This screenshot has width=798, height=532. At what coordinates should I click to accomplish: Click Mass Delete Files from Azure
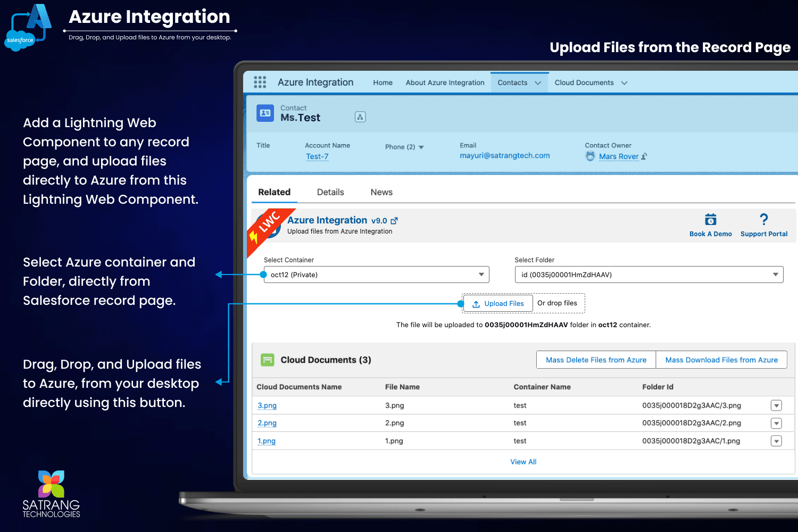coord(596,360)
